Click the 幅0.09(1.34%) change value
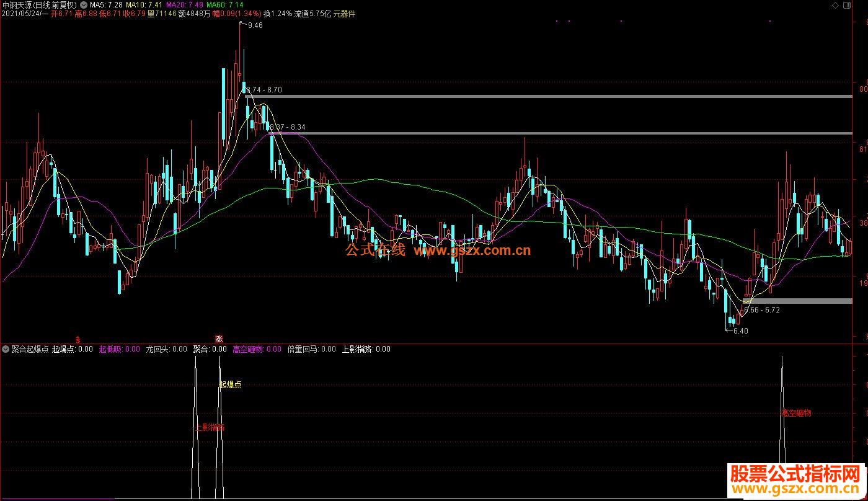 click(x=237, y=14)
